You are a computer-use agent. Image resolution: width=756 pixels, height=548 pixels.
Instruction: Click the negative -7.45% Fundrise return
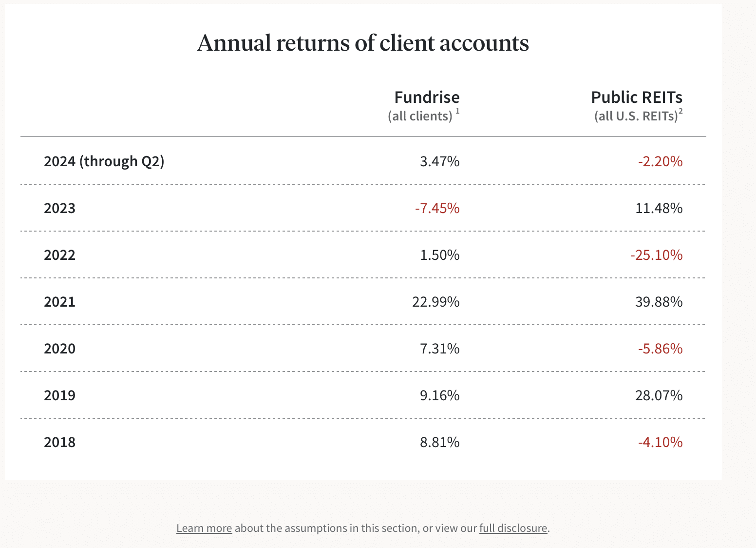point(437,208)
